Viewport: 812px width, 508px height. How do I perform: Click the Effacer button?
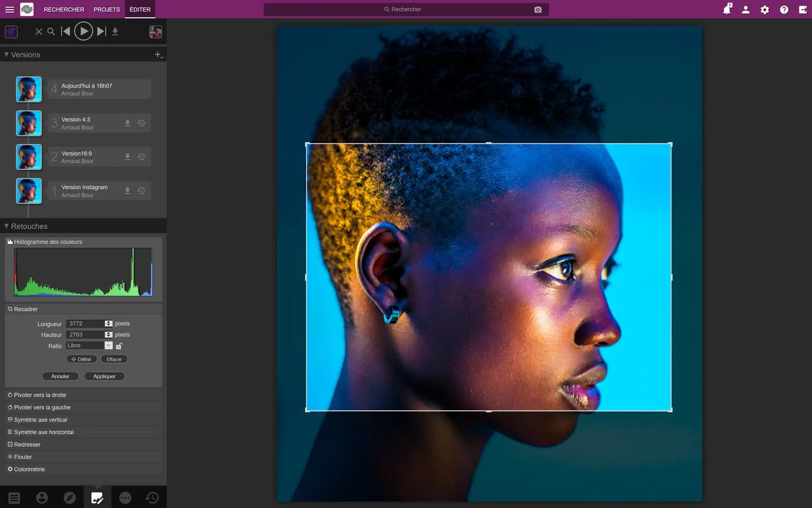[x=114, y=359]
